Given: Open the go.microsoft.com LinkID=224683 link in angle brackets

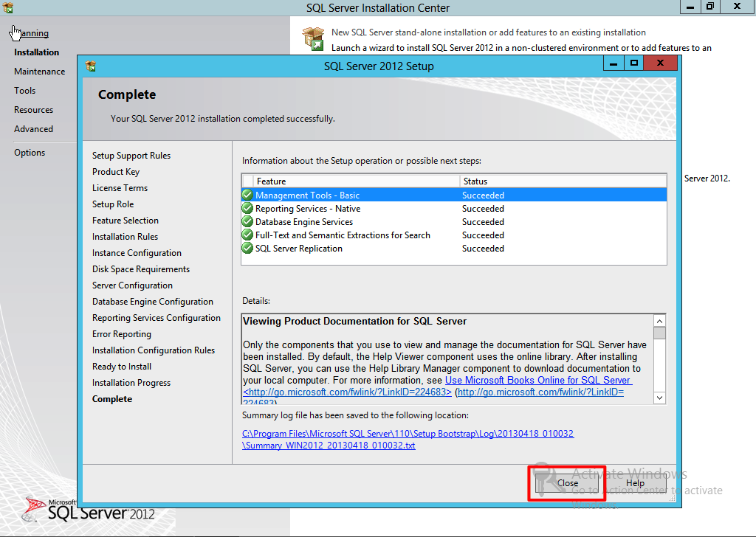Looking at the screenshot, I should coord(347,392).
